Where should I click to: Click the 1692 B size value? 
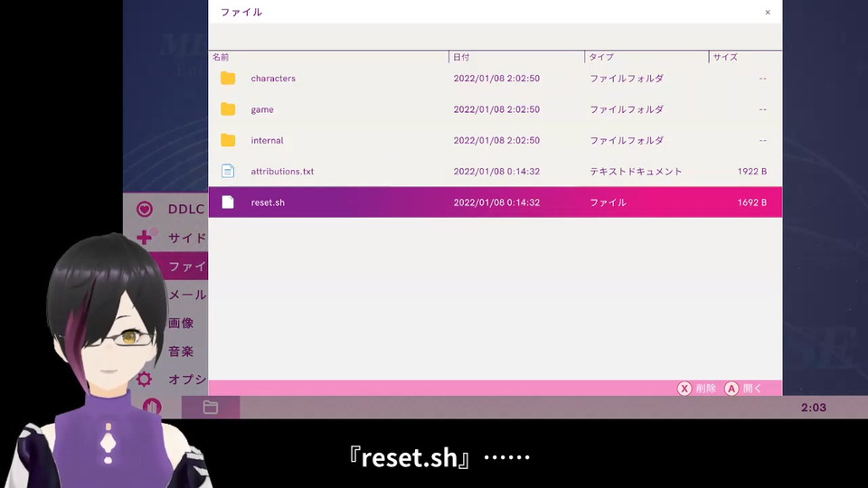(751, 202)
